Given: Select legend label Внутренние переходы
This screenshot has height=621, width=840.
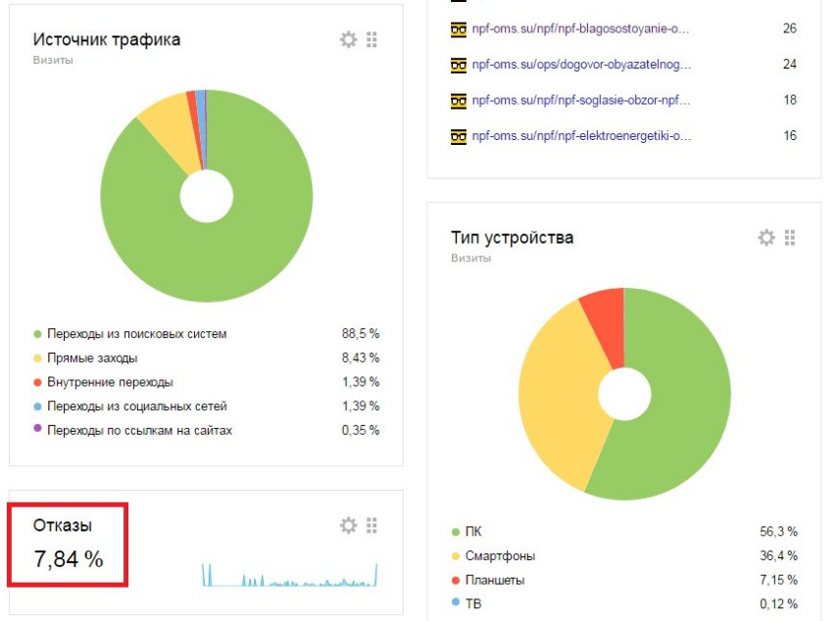Looking at the screenshot, I should pos(110,382).
